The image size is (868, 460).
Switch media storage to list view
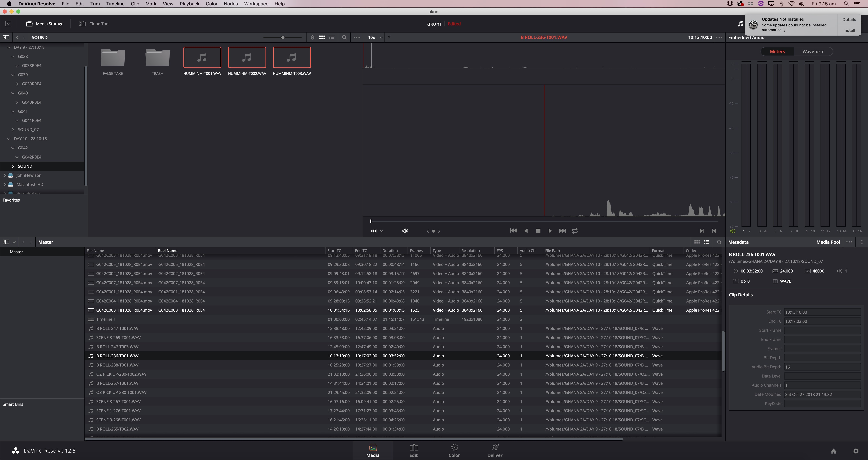332,37
